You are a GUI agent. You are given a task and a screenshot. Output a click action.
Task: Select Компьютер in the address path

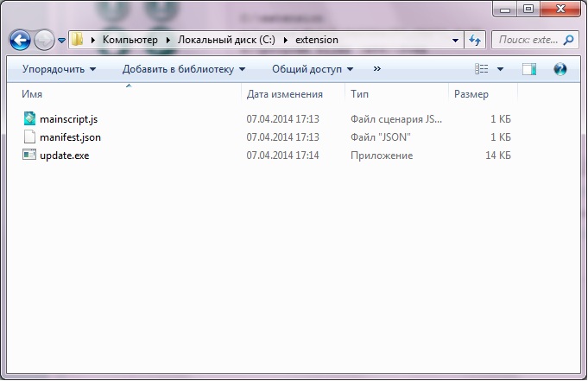point(130,40)
